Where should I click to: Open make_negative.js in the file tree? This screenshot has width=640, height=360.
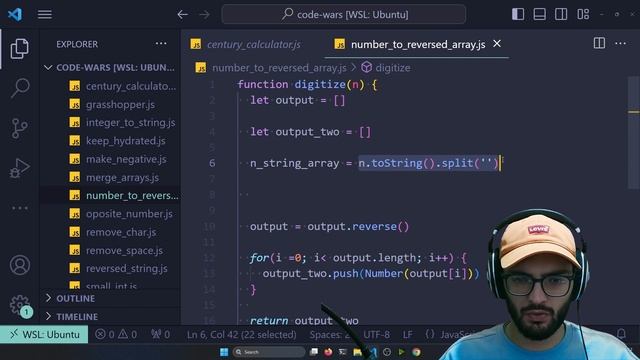(110, 159)
